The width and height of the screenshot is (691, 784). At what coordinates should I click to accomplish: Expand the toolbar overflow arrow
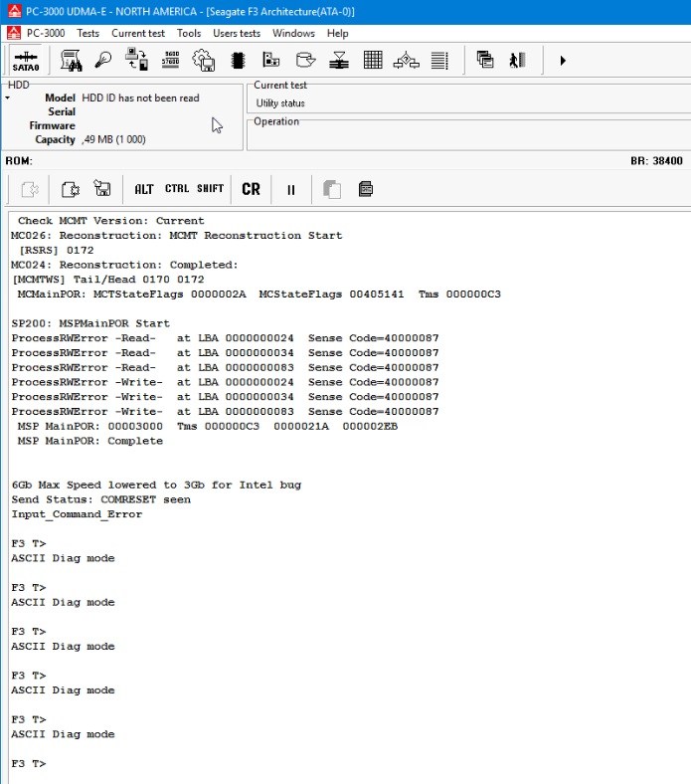(563, 61)
